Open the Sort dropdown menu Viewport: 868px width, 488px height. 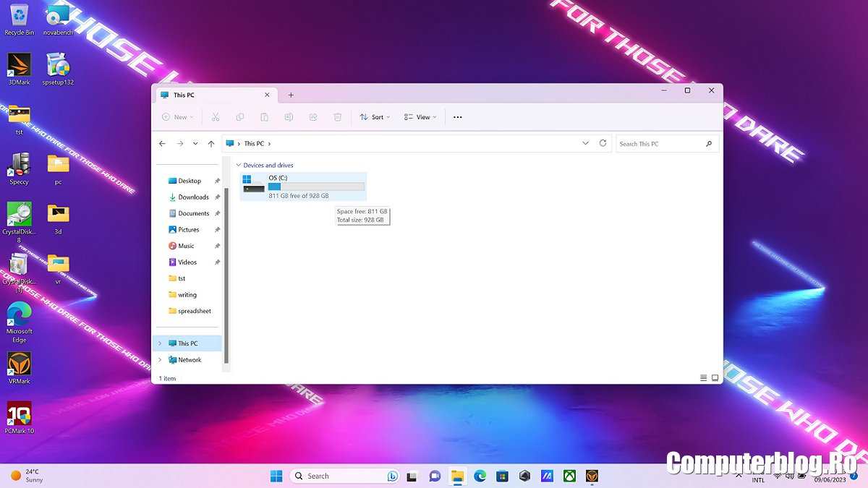pyautogui.click(x=375, y=117)
